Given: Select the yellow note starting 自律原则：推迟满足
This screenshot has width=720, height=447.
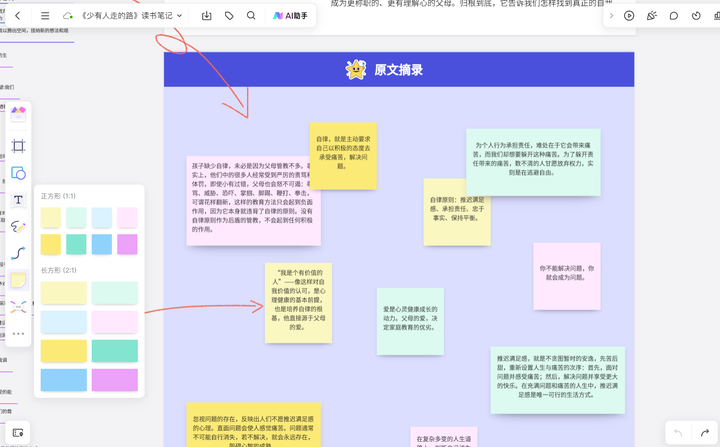Looking at the screenshot, I should click(457, 212).
